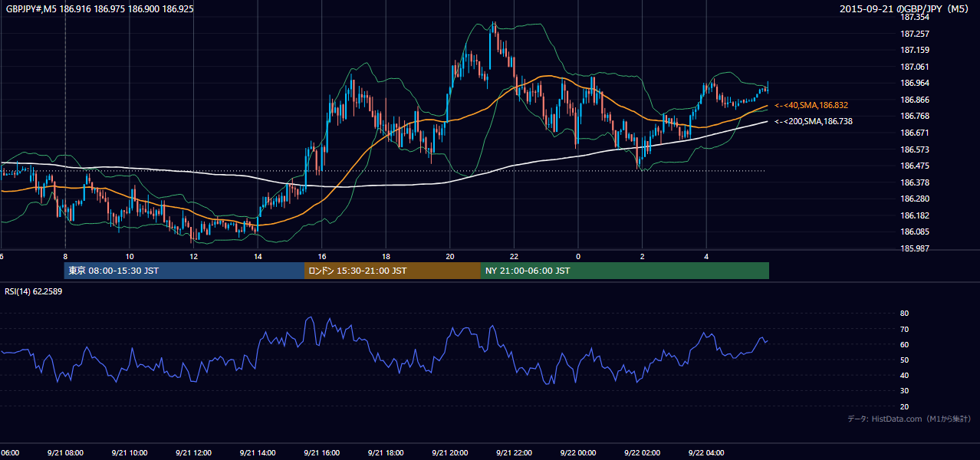Click the RSI axis 50 level label
980x460 pixels.
pos(904,360)
